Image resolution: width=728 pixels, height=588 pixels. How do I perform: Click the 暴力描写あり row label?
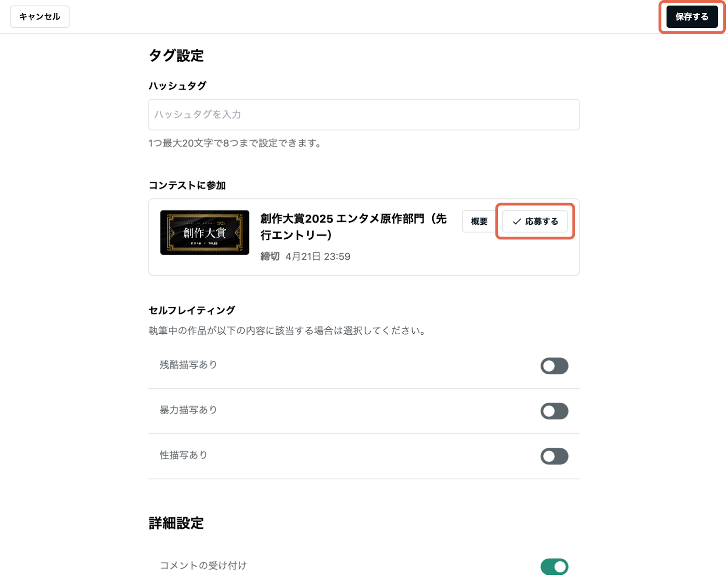click(188, 410)
